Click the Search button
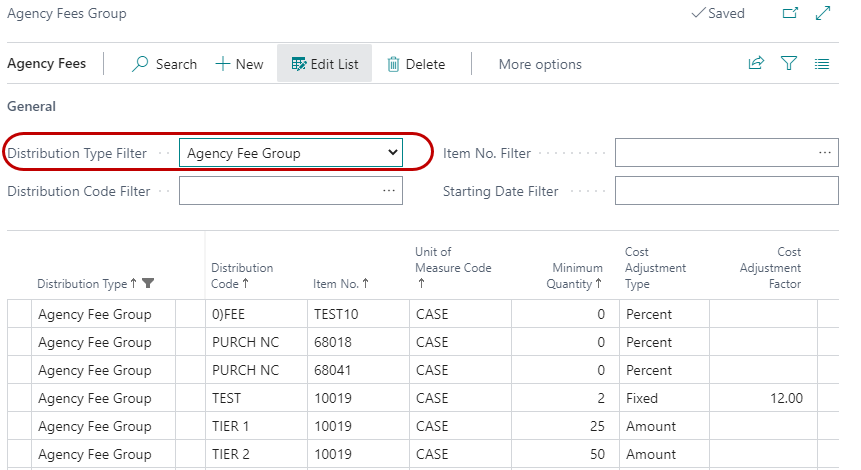This screenshot has width=861, height=470. pyautogui.click(x=164, y=64)
